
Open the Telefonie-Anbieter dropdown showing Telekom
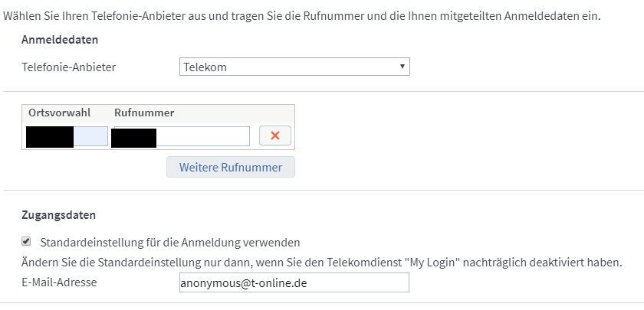(294, 67)
